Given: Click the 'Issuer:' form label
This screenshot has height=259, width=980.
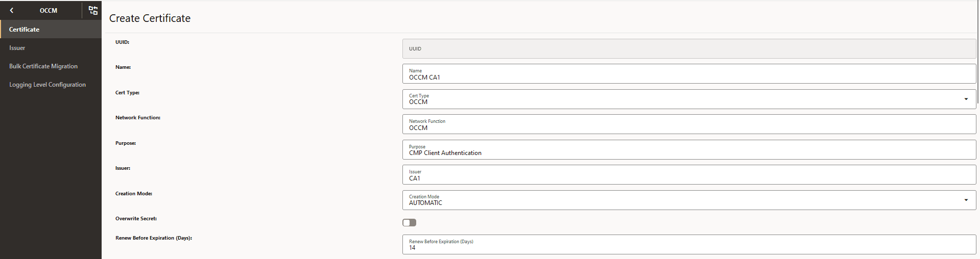Looking at the screenshot, I should [123, 168].
